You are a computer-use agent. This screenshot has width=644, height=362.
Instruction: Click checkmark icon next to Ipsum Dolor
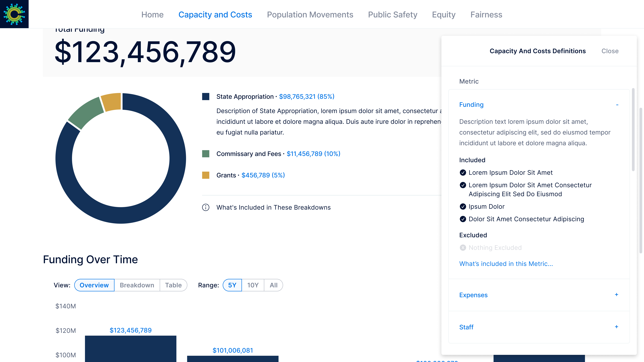point(463,207)
